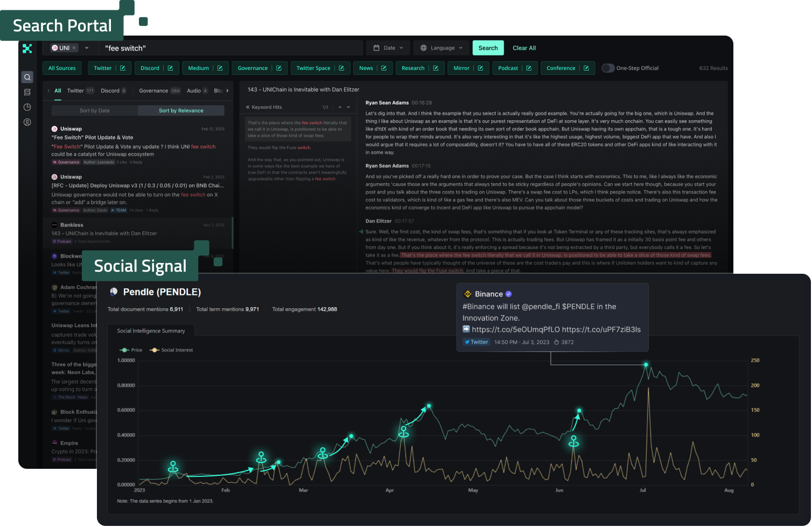This screenshot has height=527, width=812.
Task: Open the Social Intelligence Summary tab
Action: click(151, 330)
